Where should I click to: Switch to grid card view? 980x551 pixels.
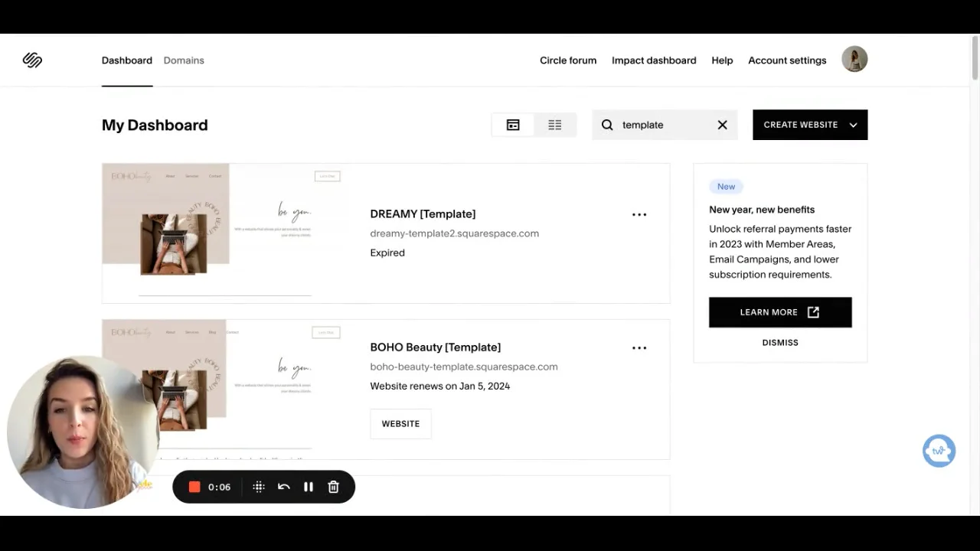tap(513, 125)
